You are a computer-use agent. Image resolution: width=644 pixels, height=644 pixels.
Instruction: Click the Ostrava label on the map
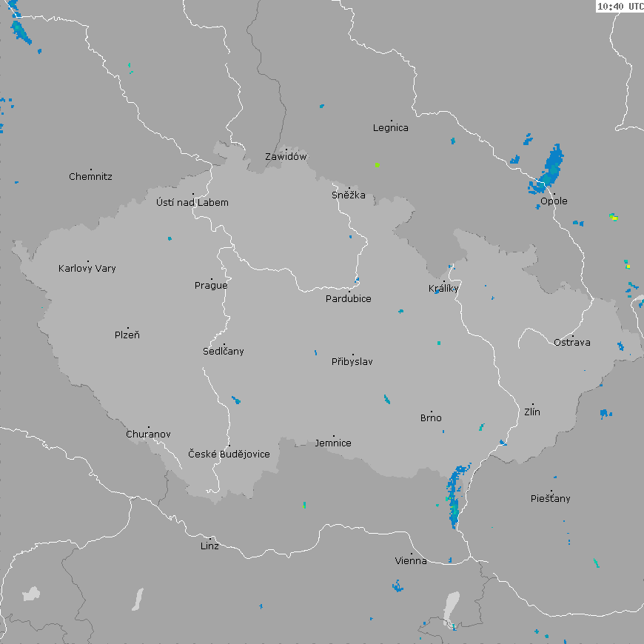[572, 342]
